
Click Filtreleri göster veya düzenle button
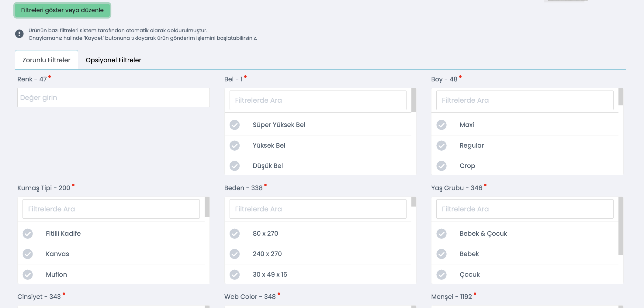click(62, 10)
